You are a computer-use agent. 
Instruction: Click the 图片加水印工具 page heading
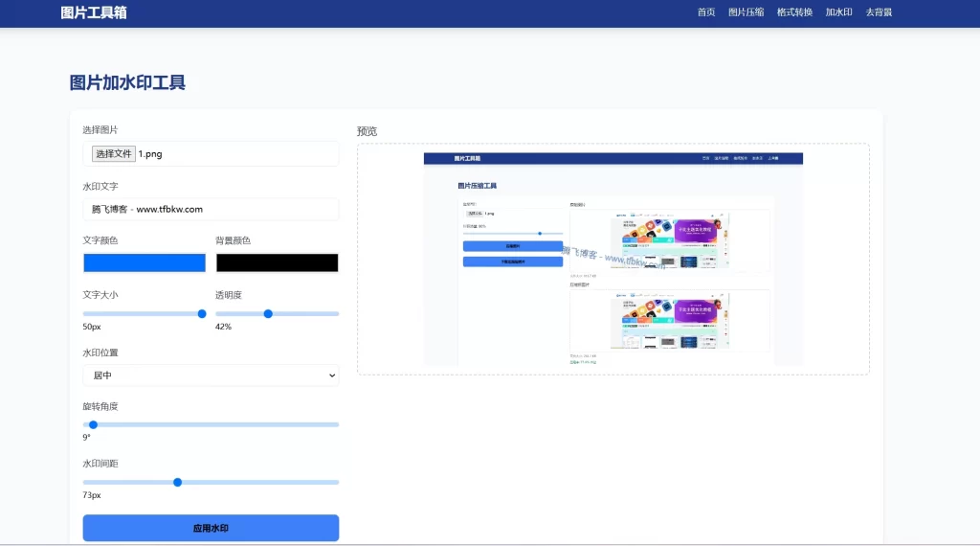point(127,82)
